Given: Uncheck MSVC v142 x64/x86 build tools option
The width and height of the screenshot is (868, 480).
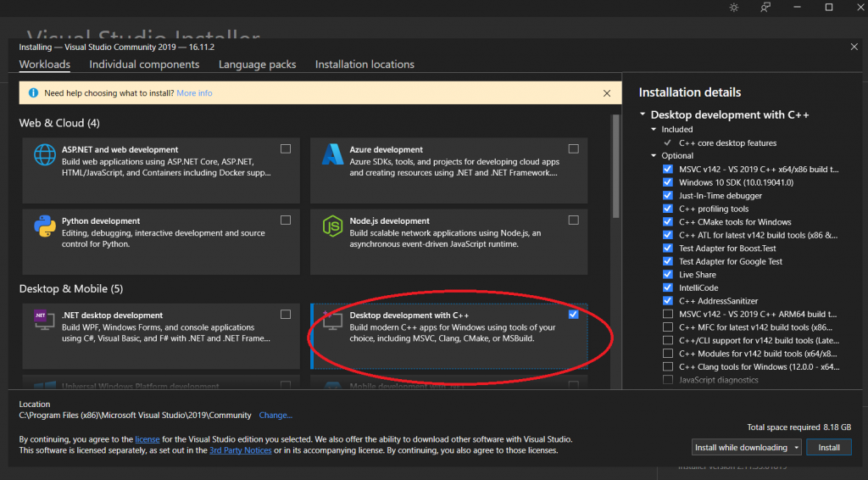Looking at the screenshot, I should pyautogui.click(x=668, y=169).
